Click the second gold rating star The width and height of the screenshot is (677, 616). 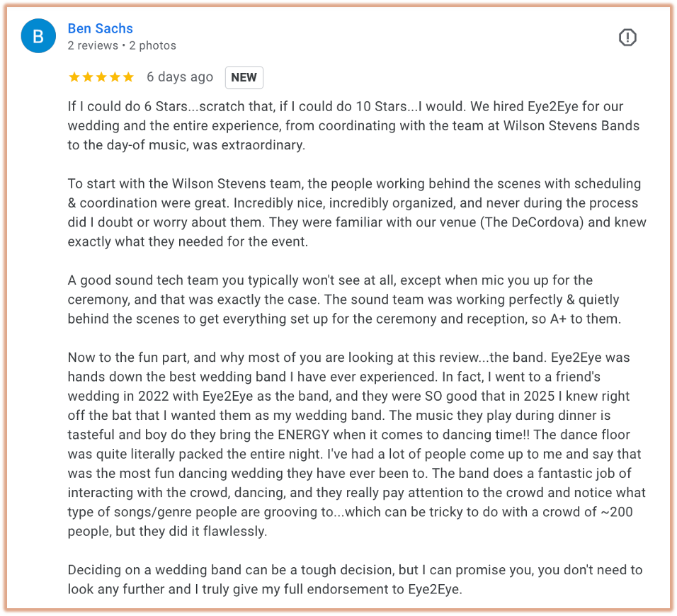tap(88, 77)
